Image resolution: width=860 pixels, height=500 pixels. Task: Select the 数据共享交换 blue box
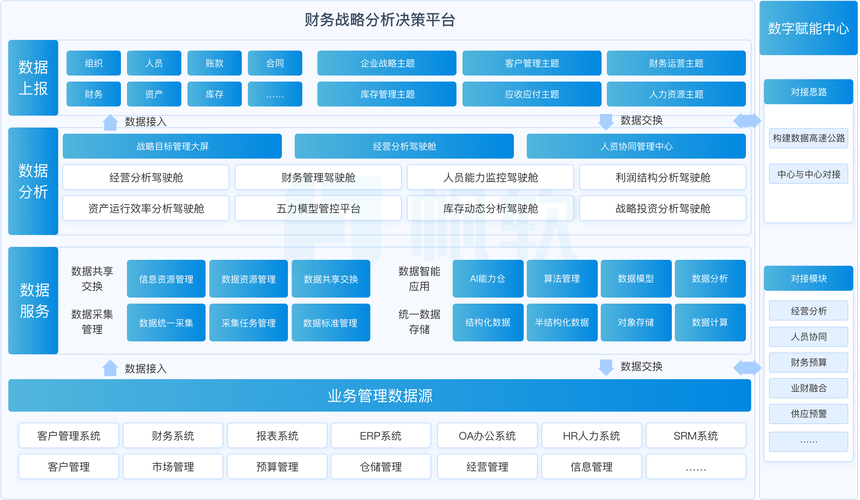(x=331, y=279)
